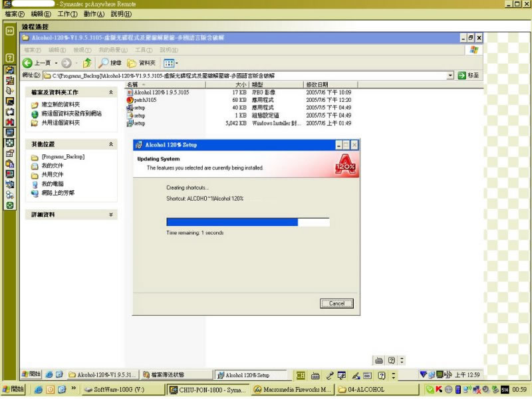Click red X End Session sidebar icon
Viewport: 532px width, 399px height.
point(9,122)
